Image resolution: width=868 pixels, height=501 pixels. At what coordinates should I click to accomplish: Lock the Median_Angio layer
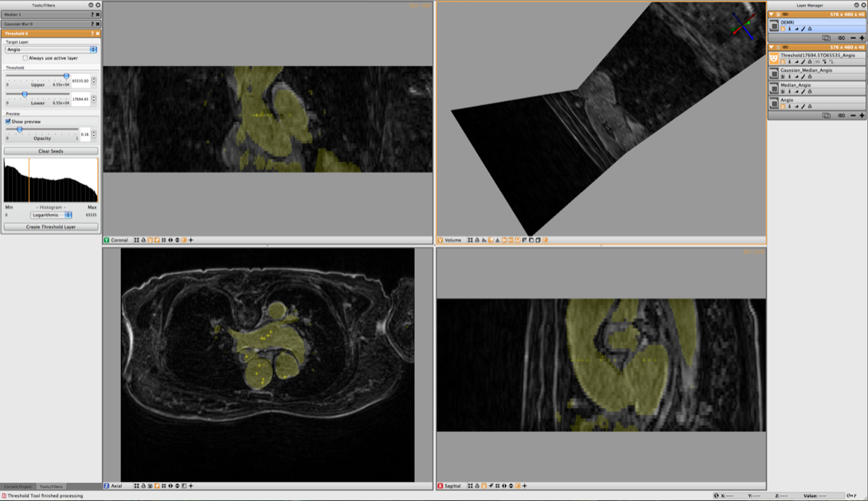click(810, 92)
